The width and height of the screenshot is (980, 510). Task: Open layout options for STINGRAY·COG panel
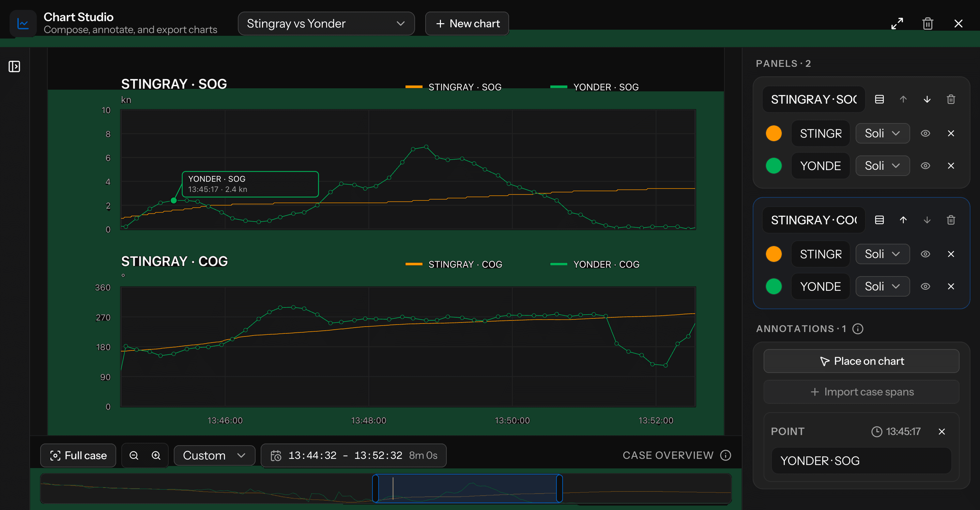pos(879,220)
